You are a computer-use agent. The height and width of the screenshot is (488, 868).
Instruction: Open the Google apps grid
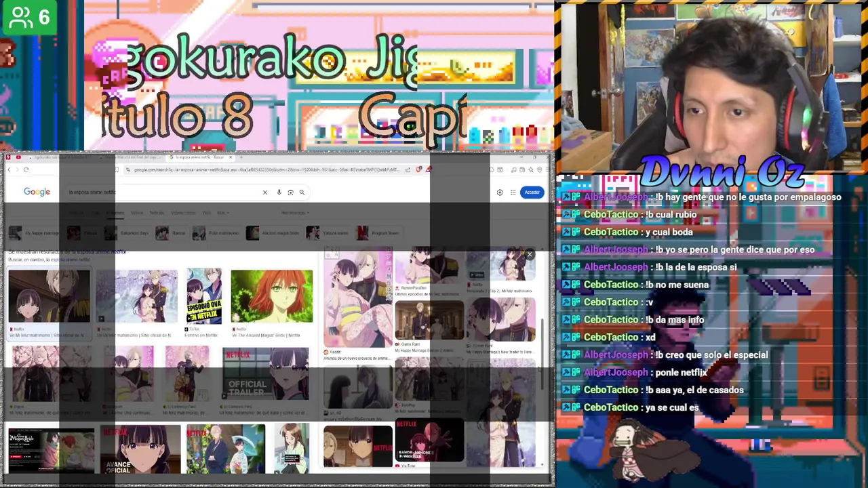(x=513, y=192)
